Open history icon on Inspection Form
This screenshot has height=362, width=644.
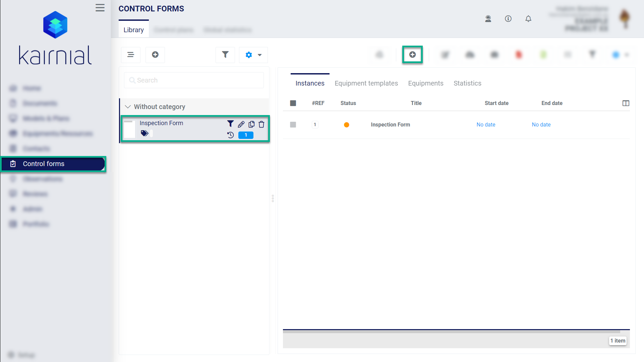231,135
